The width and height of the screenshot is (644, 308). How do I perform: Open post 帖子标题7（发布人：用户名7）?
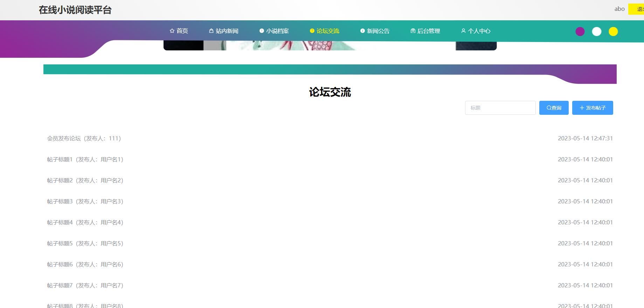pyautogui.click(x=85, y=285)
